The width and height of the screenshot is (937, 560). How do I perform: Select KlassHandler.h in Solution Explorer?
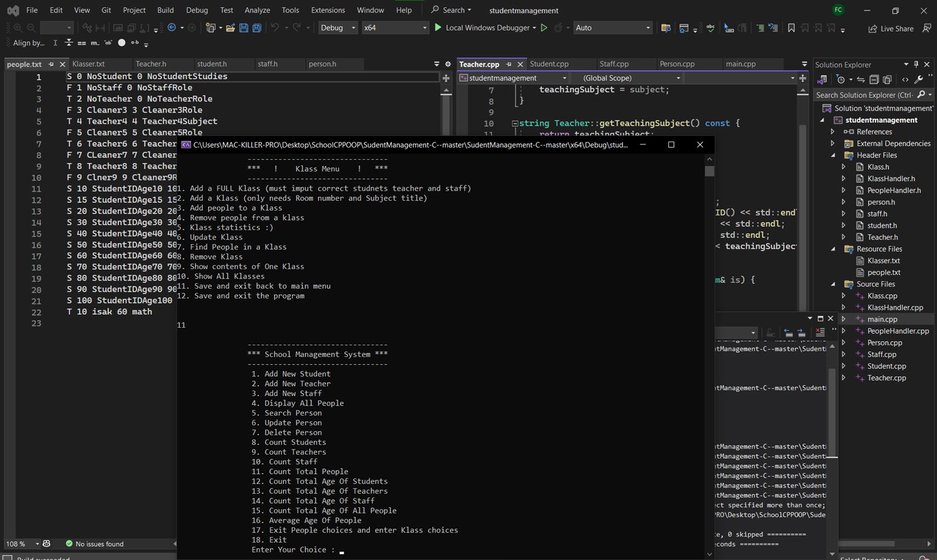[891, 178]
